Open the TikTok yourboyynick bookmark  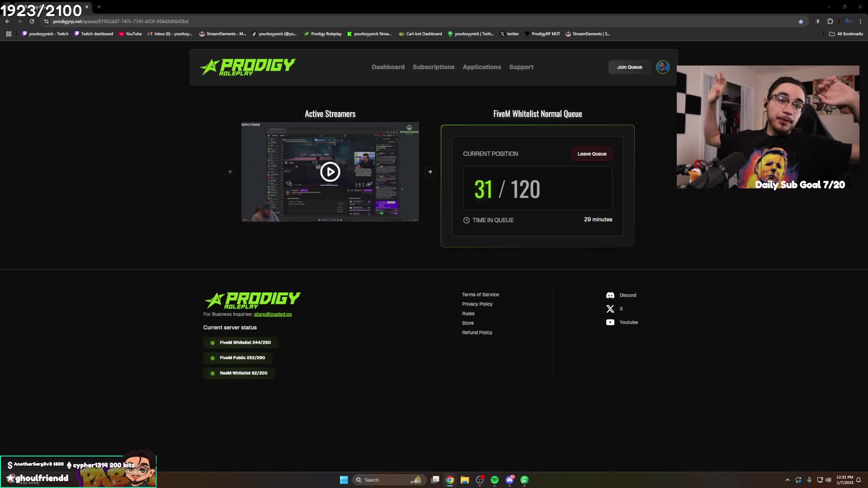click(274, 34)
